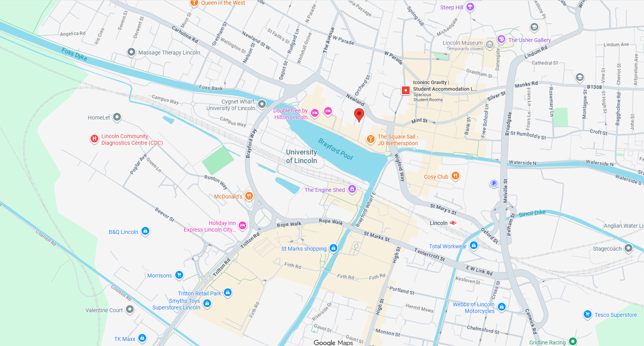Image resolution: width=644 pixels, height=346 pixels.
Task: Click the blue parking P marker
Action: (494, 183)
